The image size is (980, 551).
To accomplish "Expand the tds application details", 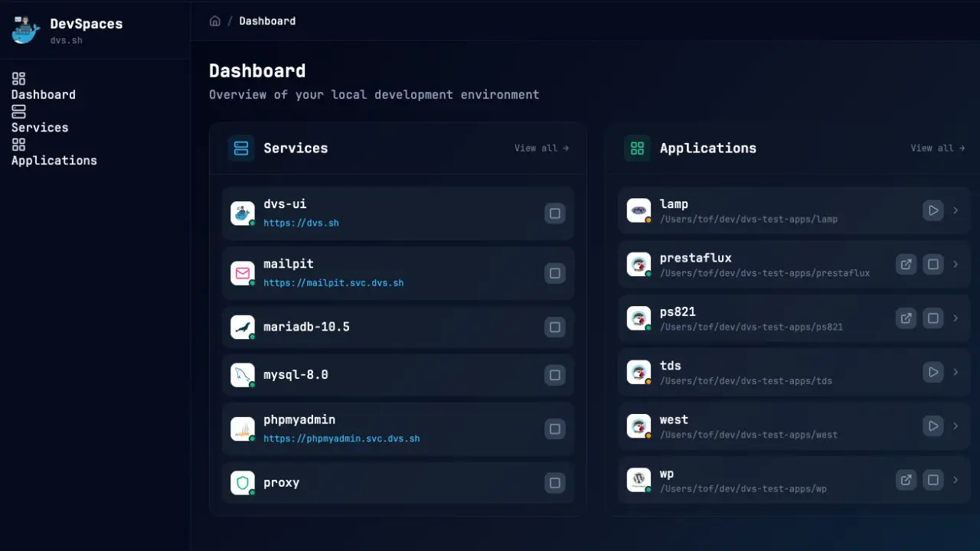I will (x=955, y=372).
